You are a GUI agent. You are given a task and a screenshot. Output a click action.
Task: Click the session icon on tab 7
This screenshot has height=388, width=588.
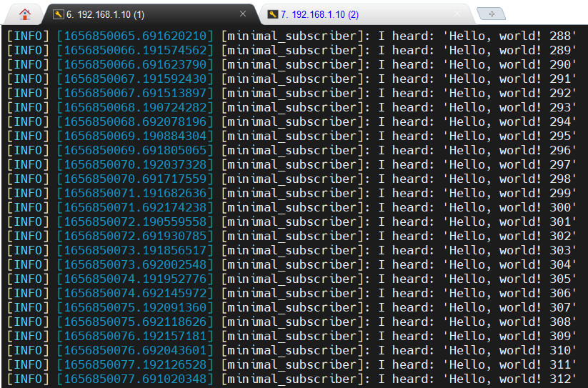pos(273,14)
